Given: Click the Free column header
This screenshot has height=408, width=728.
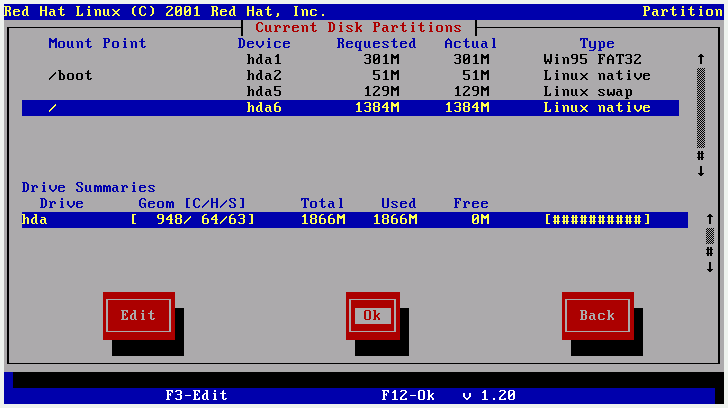Looking at the screenshot, I should (x=471, y=203).
